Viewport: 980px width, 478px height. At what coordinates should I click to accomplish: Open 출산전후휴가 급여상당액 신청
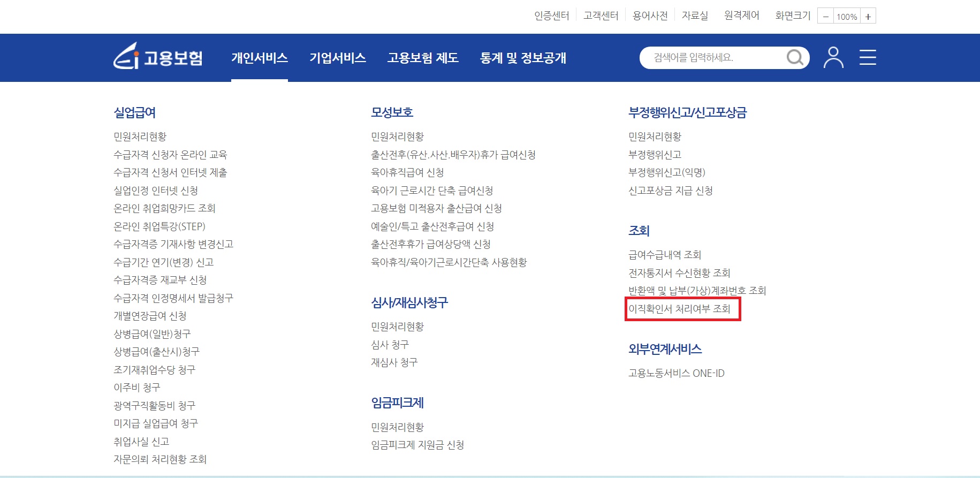coord(431,244)
